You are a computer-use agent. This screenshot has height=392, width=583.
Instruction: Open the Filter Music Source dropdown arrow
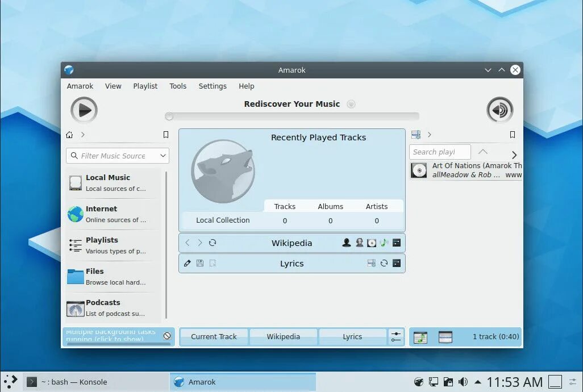(163, 156)
